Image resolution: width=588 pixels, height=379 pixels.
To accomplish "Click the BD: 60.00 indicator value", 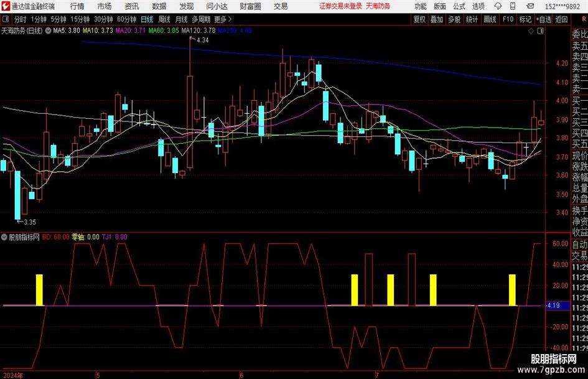I will coord(55,237).
